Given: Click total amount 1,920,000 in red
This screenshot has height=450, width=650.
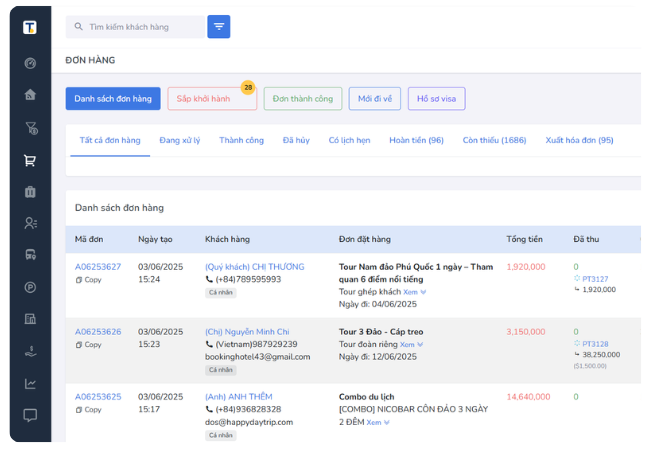Looking at the screenshot, I should (526, 267).
